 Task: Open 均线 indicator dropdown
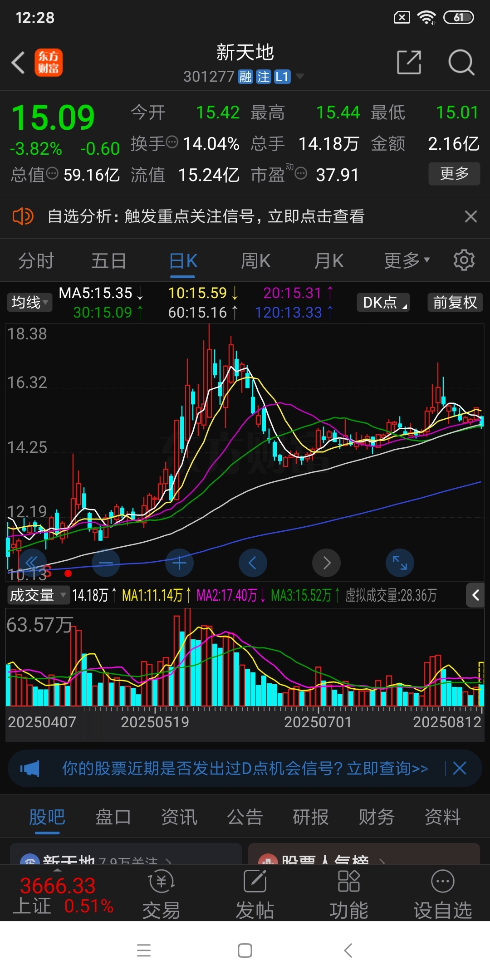tap(29, 302)
